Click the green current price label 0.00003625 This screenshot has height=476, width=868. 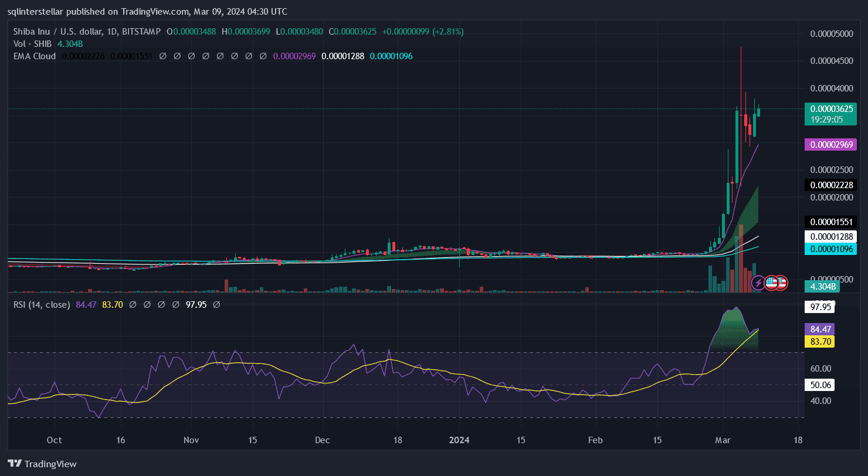coord(832,109)
